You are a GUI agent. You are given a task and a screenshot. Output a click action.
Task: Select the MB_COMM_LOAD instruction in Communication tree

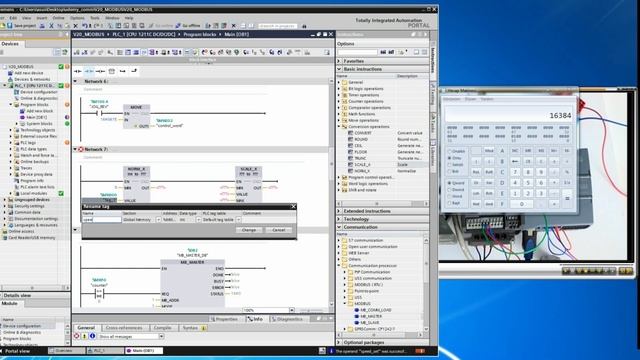pyautogui.click(x=375, y=310)
